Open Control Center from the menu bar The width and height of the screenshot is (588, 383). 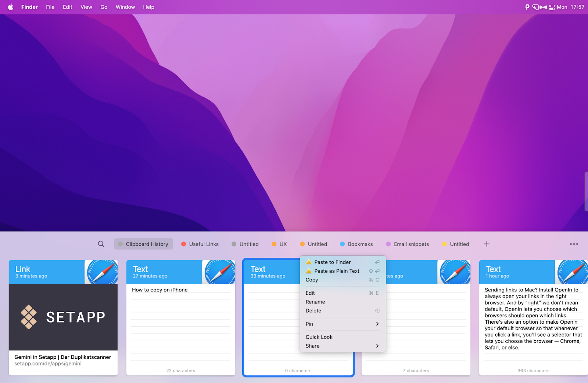(552, 7)
